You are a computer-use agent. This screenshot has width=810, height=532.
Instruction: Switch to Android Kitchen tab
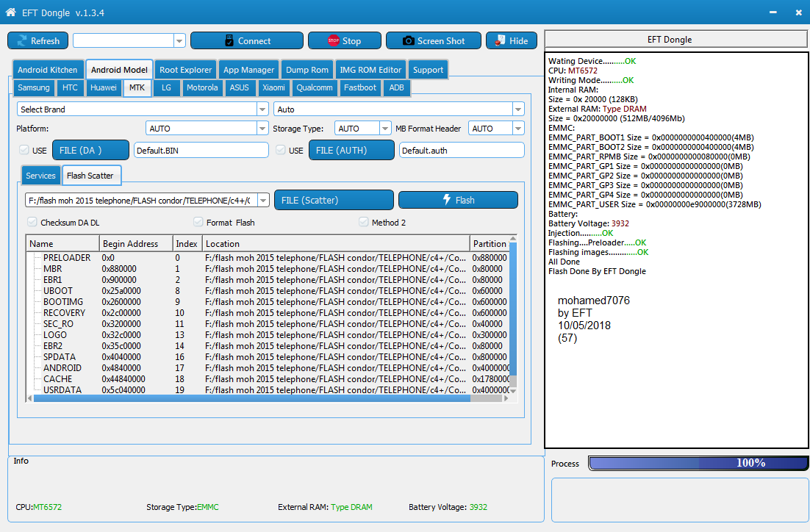click(48, 70)
